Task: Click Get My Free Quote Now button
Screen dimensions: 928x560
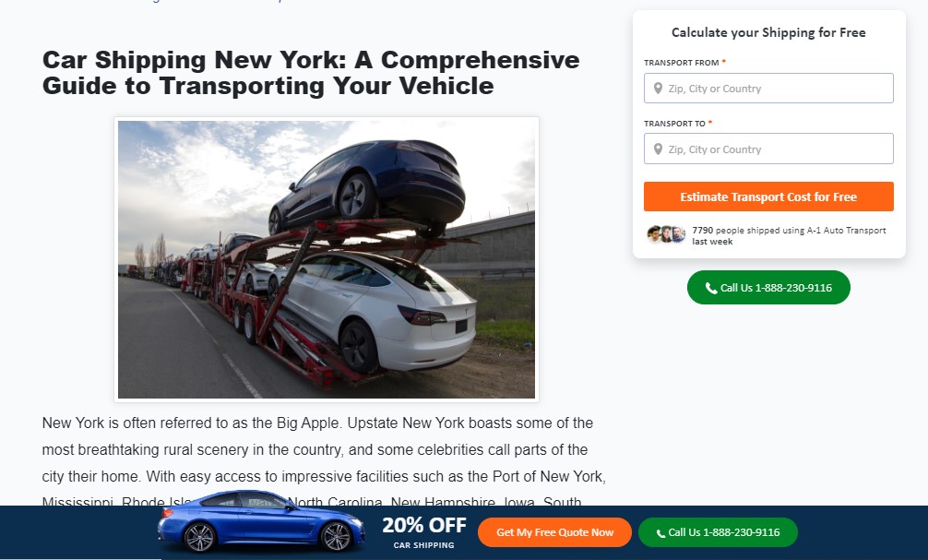Action: (554, 532)
